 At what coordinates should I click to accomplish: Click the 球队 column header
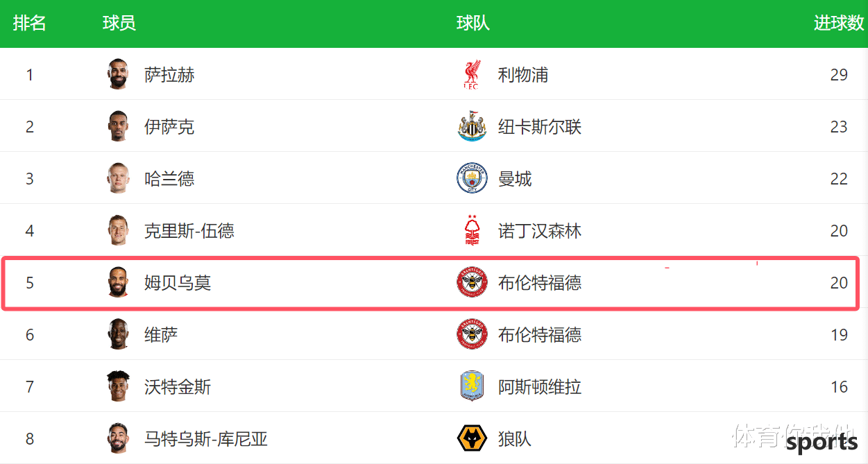473,23
